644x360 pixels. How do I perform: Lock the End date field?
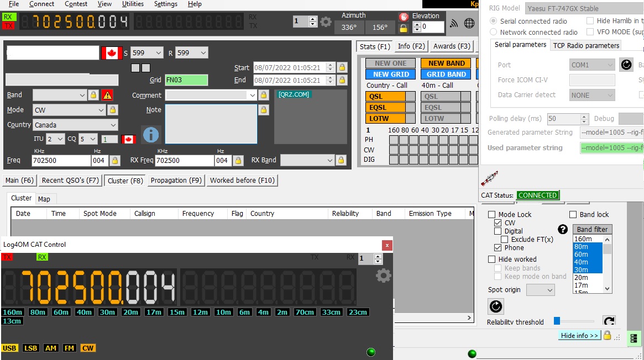pyautogui.click(x=342, y=80)
